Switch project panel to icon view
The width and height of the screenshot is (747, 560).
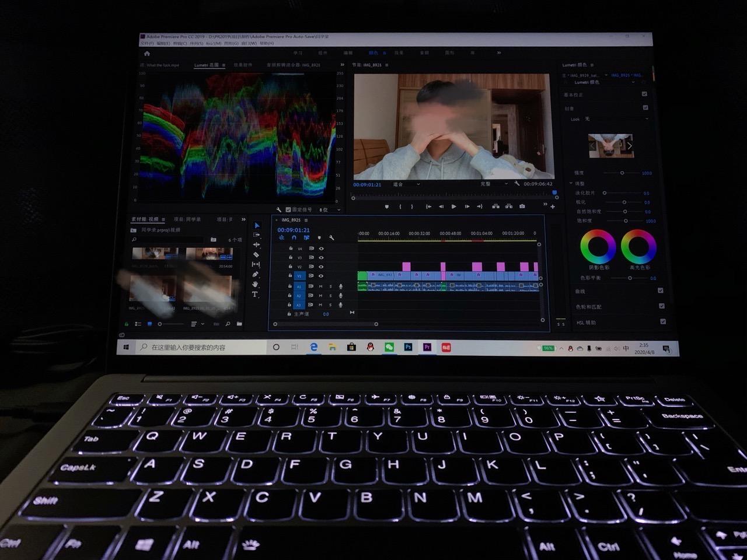click(149, 324)
